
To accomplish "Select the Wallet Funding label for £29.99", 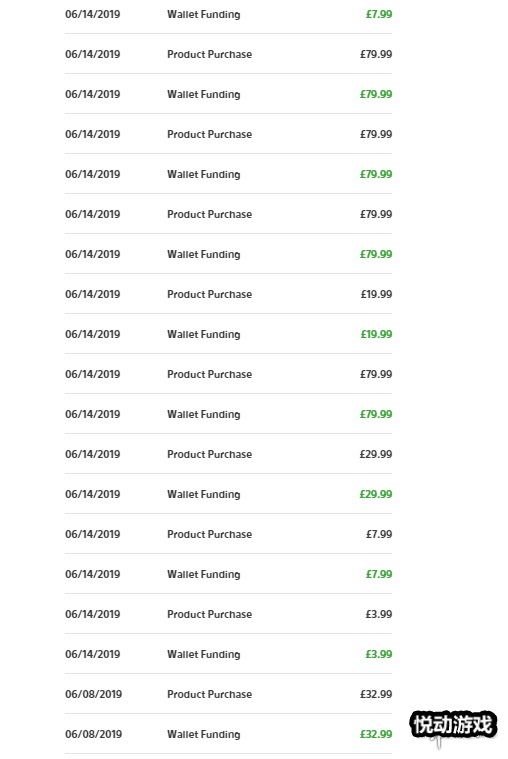I will [204, 494].
